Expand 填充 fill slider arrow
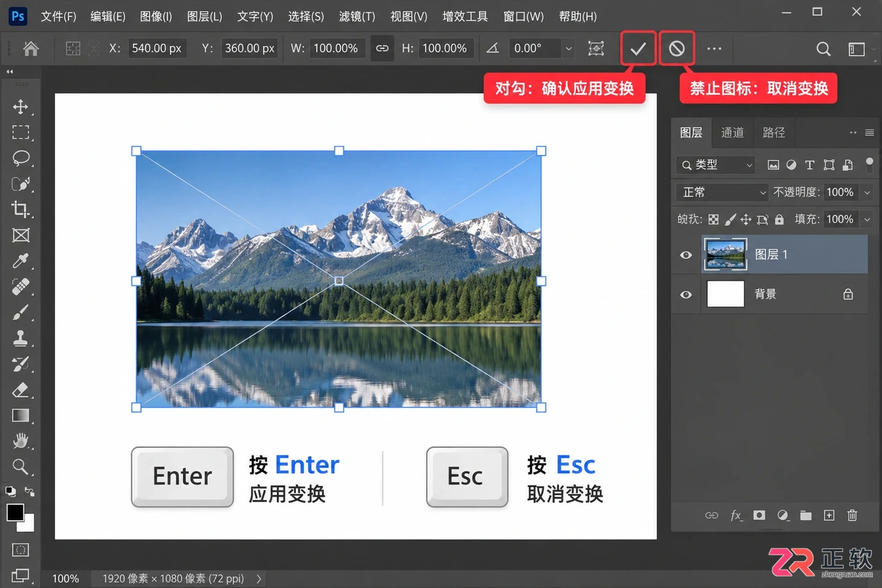Image resolution: width=882 pixels, height=588 pixels. click(x=867, y=219)
